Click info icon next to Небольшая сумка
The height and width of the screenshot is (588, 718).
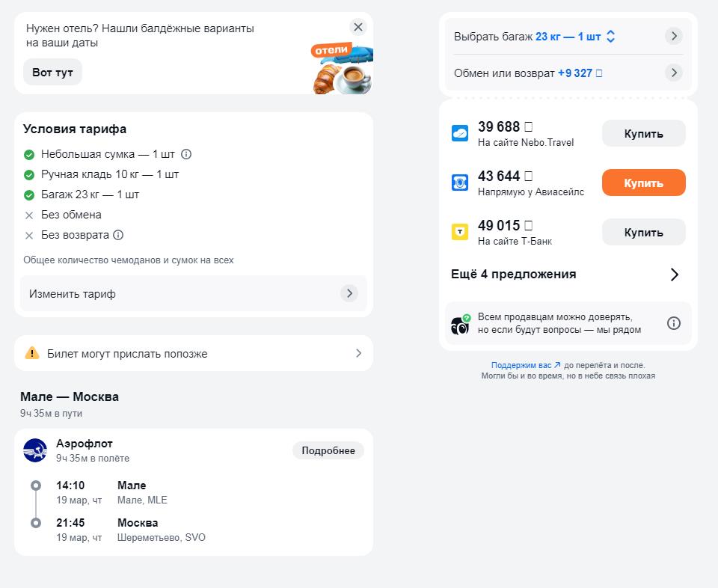tap(186, 154)
